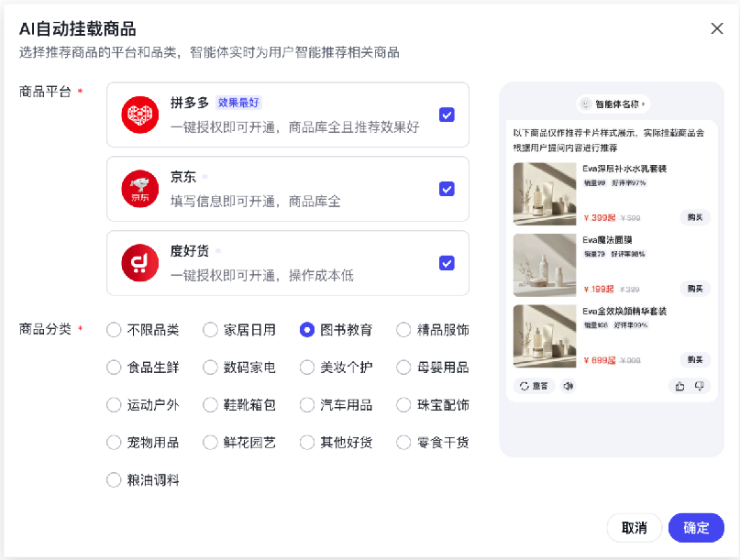The width and height of the screenshot is (740, 560).
Task: Confirm with the 确定 button
Action: pyautogui.click(x=696, y=527)
